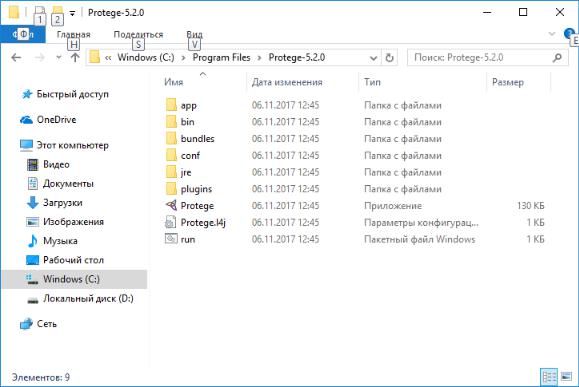Screen dimensions: 579x387
Task: Open the bin folder icon
Action: tap(171, 121)
